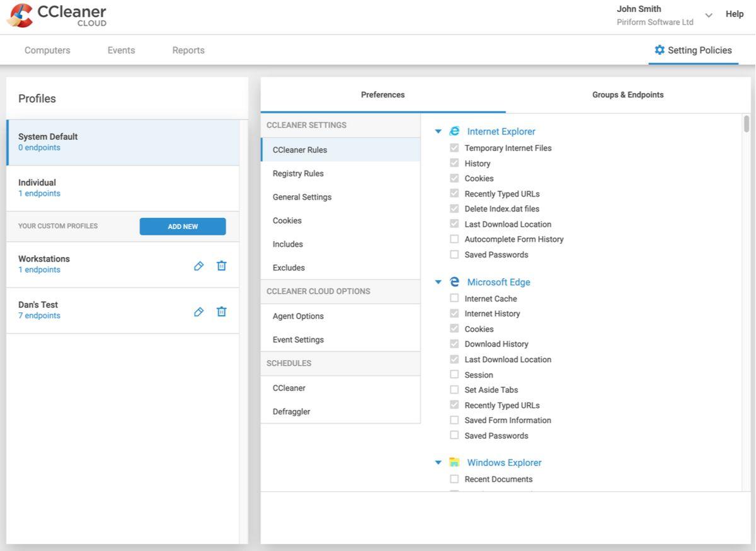The image size is (756, 551).
Task: Open Includes menu item
Action: point(340,244)
